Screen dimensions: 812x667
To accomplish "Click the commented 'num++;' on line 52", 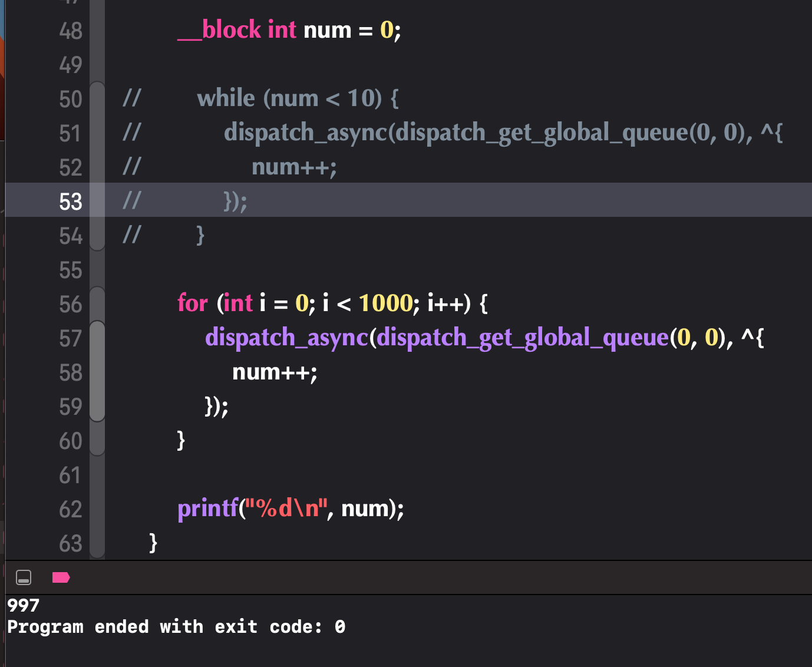I will click(294, 167).
